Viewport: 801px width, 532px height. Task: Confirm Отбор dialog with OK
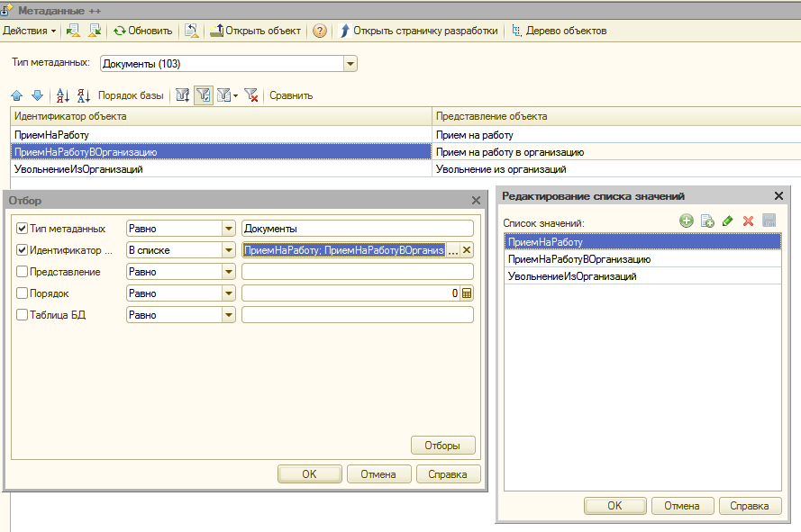coord(310,473)
